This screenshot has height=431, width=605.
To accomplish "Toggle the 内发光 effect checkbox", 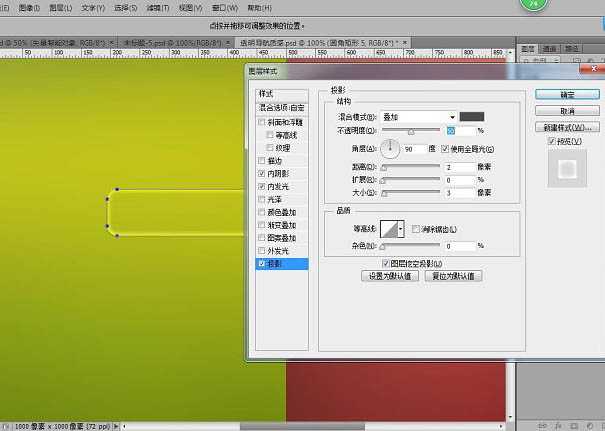I will point(261,186).
